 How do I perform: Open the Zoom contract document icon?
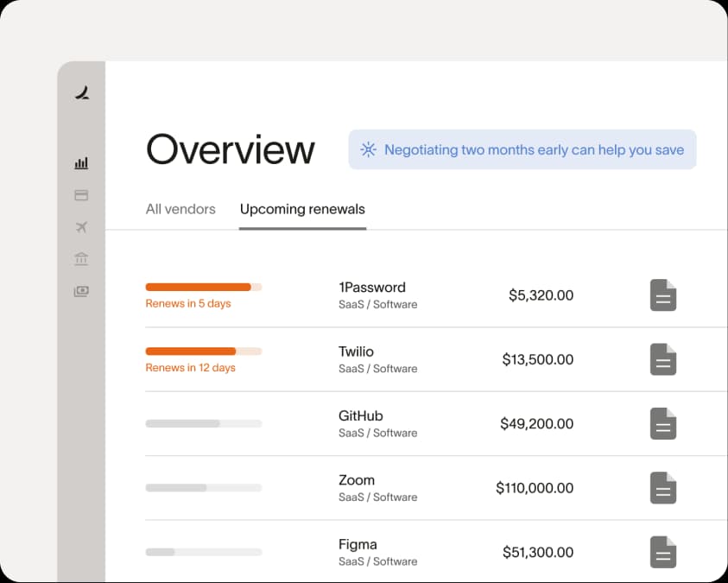tap(662, 488)
